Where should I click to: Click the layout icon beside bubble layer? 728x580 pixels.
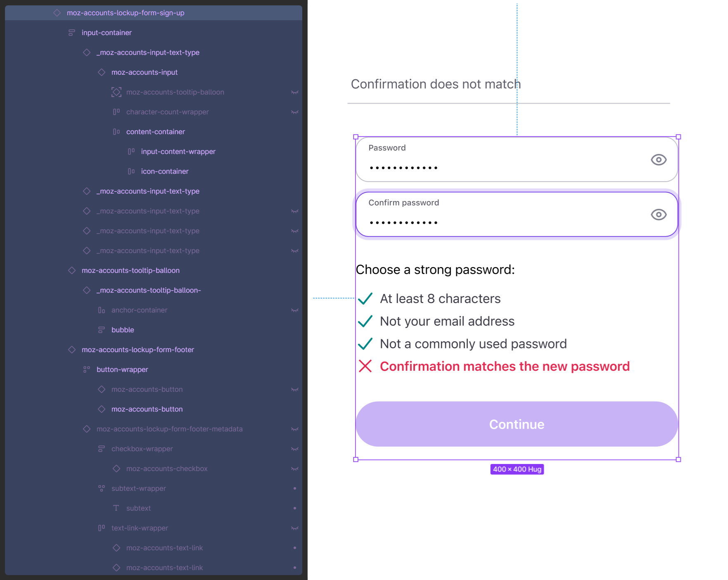102,330
